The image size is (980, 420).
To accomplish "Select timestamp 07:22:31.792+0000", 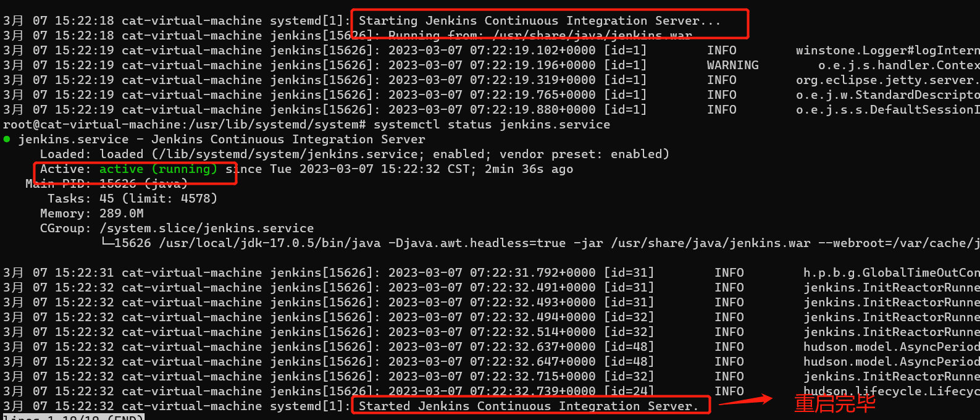I will [532, 273].
